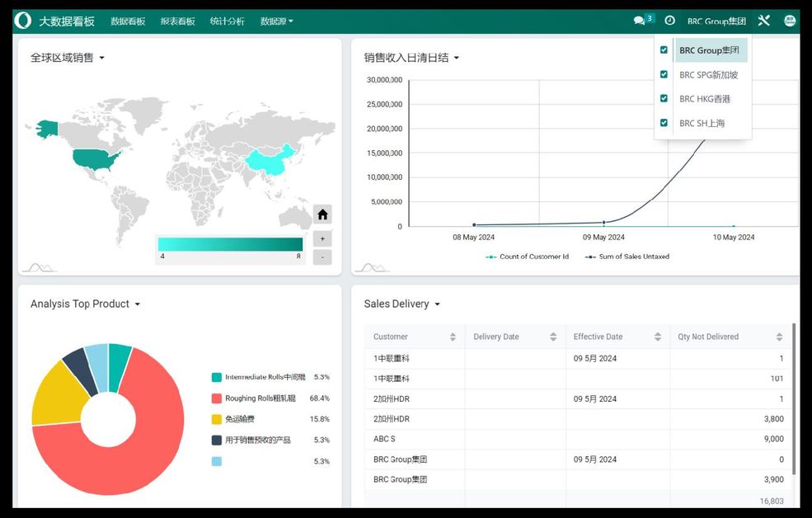812x518 pixels.
Task: Open BRC Group集团 company switcher
Action: pyautogui.click(x=716, y=21)
